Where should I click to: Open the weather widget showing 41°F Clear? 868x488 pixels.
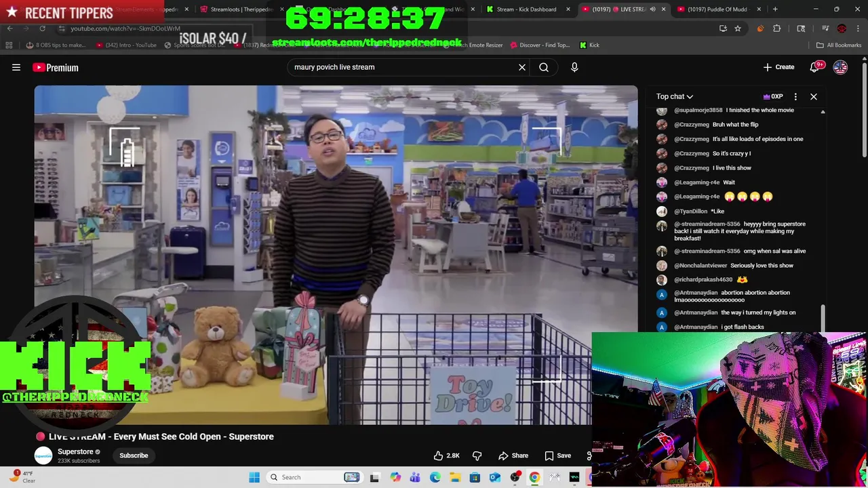point(22,477)
